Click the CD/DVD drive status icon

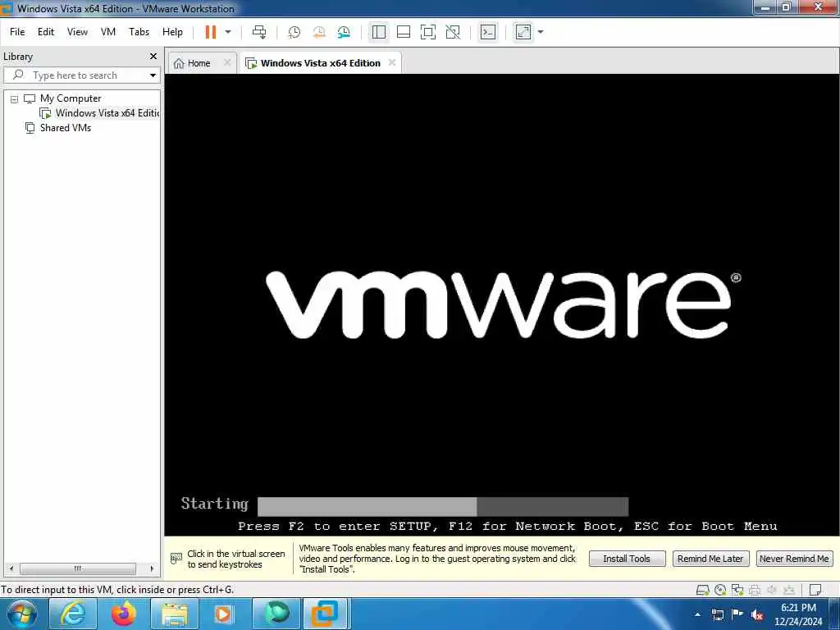click(x=720, y=591)
